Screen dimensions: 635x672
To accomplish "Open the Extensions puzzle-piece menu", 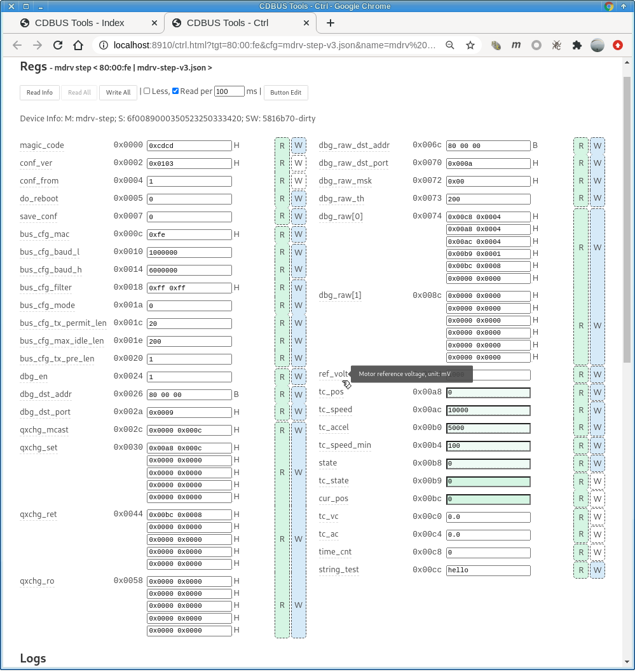I will tap(577, 45).
